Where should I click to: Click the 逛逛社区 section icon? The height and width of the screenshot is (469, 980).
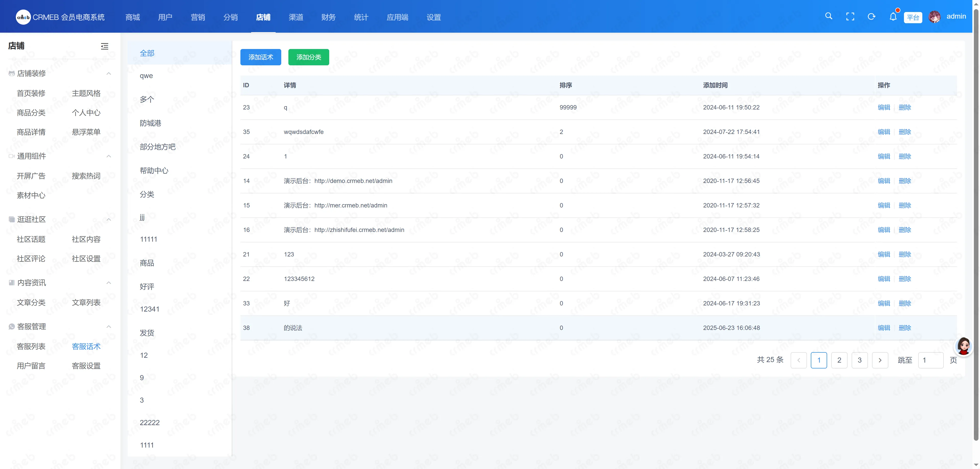coord(12,219)
